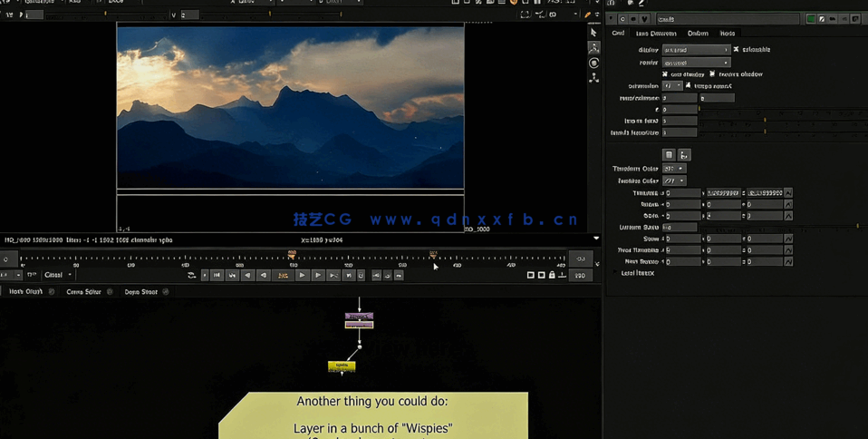The image size is (868, 439).
Task: Switch to the Dope Sheet tab
Action: pos(140,292)
